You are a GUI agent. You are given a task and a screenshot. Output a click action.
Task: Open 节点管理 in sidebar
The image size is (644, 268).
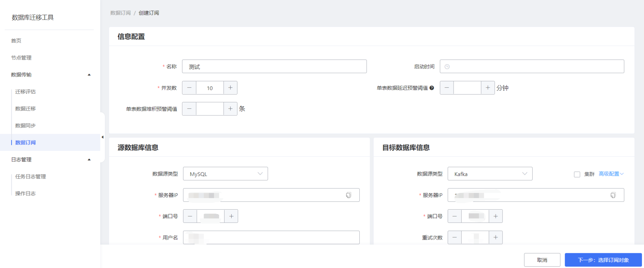pyautogui.click(x=21, y=58)
